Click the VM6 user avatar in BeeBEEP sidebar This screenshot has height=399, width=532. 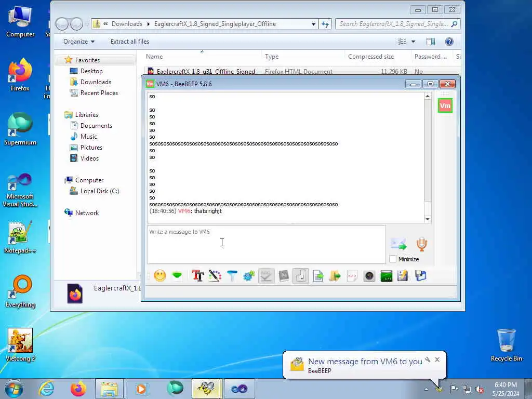pos(445,105)
